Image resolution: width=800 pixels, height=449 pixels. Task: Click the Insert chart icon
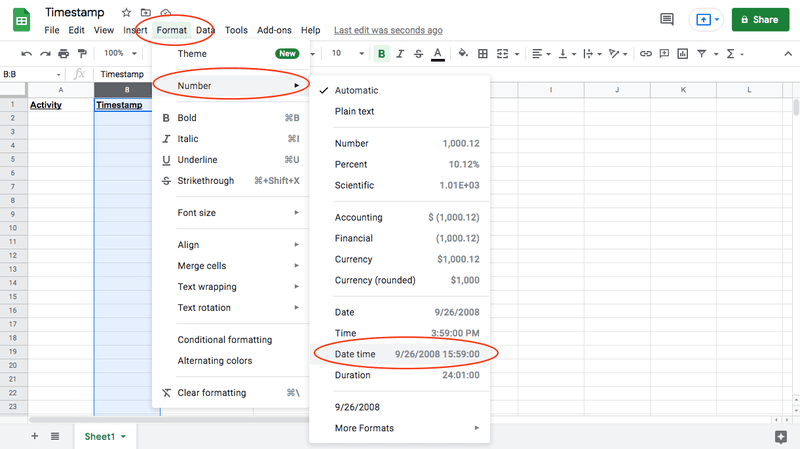(x=683, y=54)
